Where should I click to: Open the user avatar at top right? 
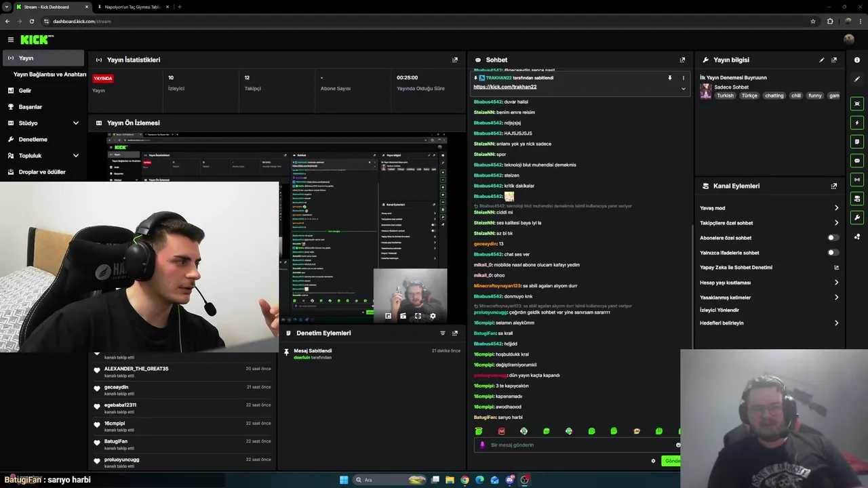coord(849,39)
